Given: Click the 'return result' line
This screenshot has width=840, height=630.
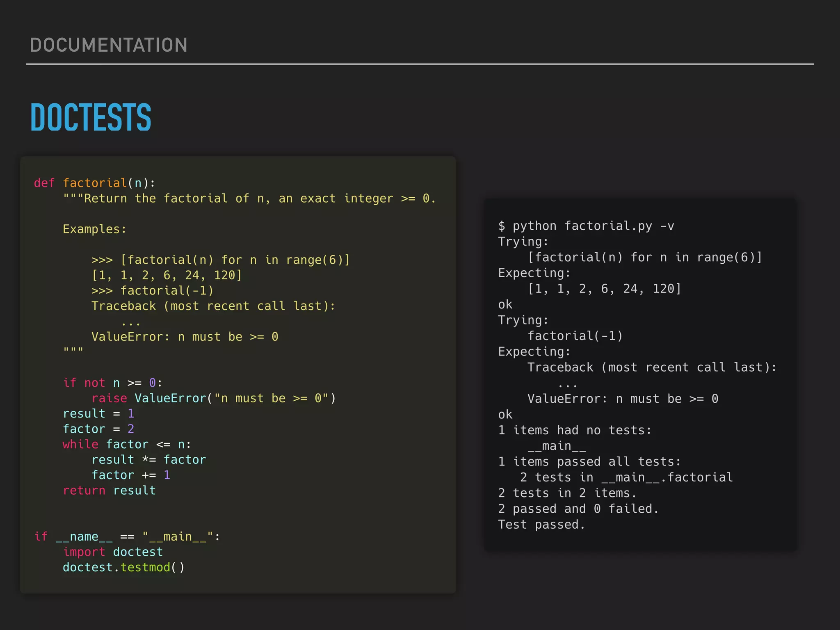Looking at the screenshot, I should (x=109, y=491).
